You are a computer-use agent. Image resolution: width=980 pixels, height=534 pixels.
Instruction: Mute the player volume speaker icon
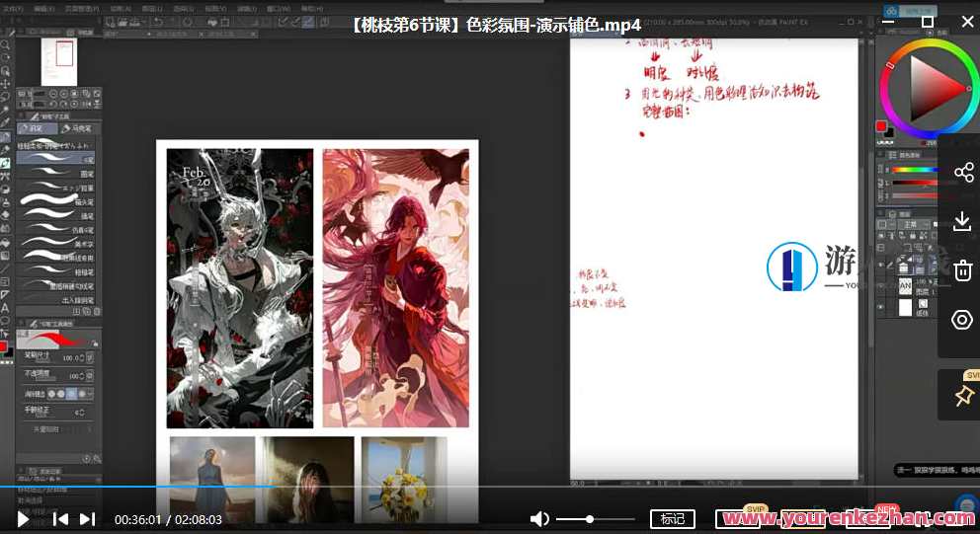pyautogui.click(x=538, y=519)
